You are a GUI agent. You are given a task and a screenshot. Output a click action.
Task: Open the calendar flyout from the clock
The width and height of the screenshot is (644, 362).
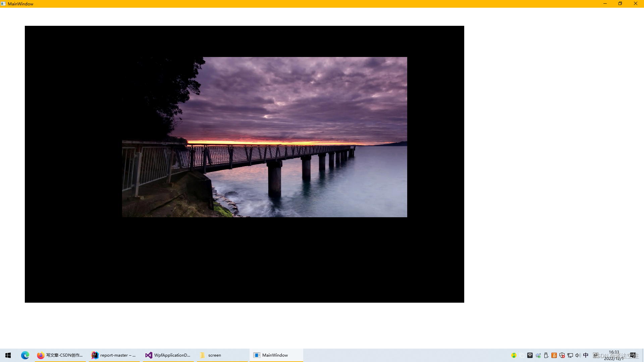pos(615,355)
